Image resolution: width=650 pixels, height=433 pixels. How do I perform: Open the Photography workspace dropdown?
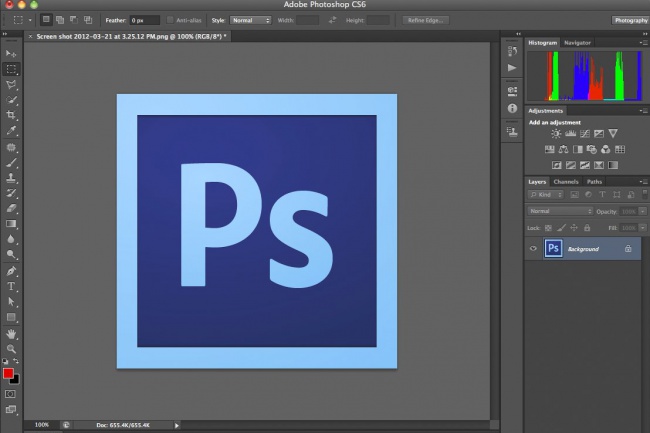pyautogui.click(x=630, y=20)
